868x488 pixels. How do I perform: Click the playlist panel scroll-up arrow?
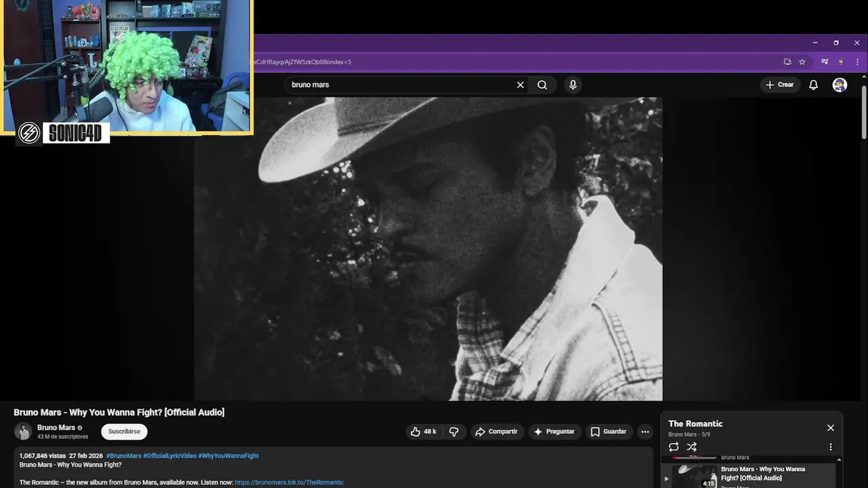click(839, 460)
